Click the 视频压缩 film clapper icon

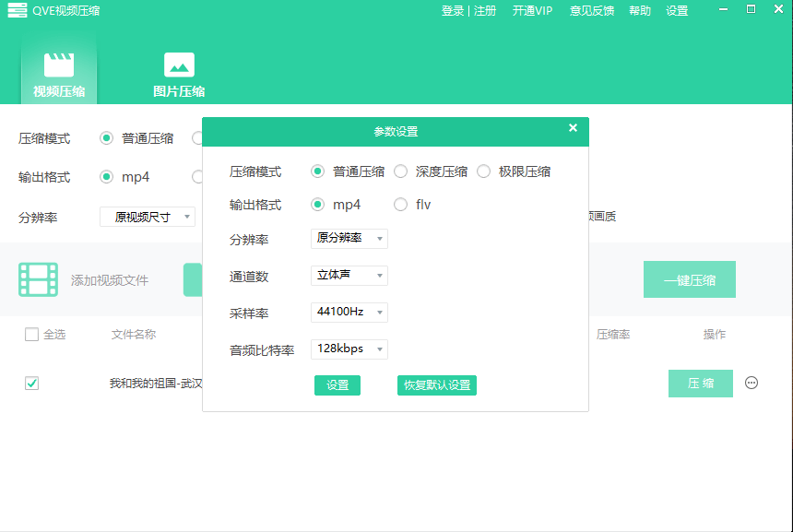click(58, 65)
